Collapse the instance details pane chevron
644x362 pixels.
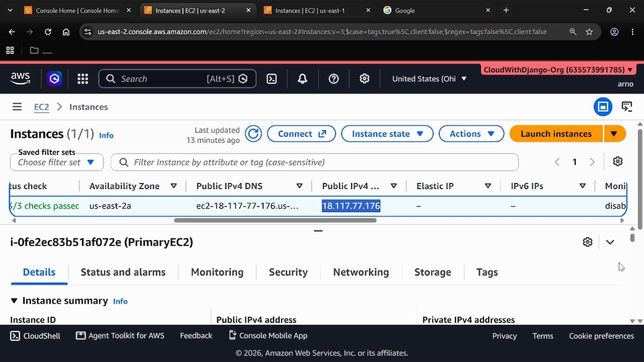[610, 242]
